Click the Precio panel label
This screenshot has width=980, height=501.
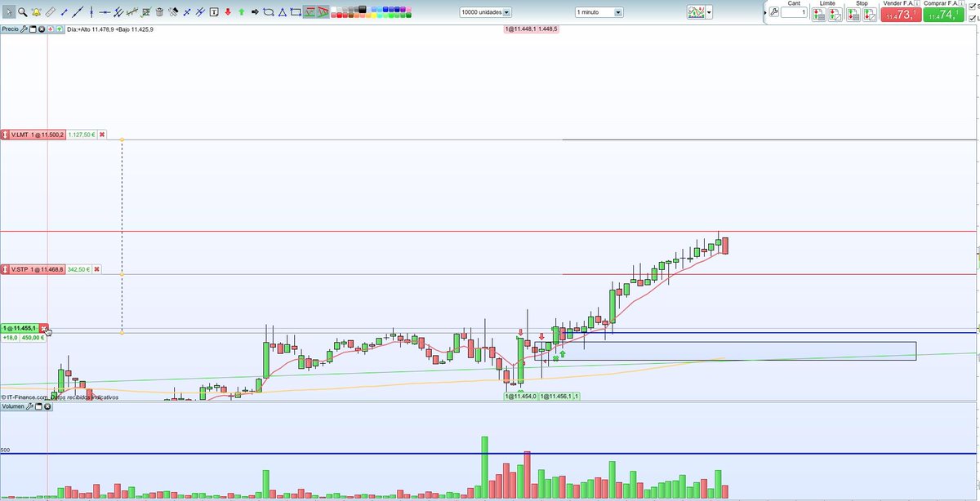tap(10, 29)
